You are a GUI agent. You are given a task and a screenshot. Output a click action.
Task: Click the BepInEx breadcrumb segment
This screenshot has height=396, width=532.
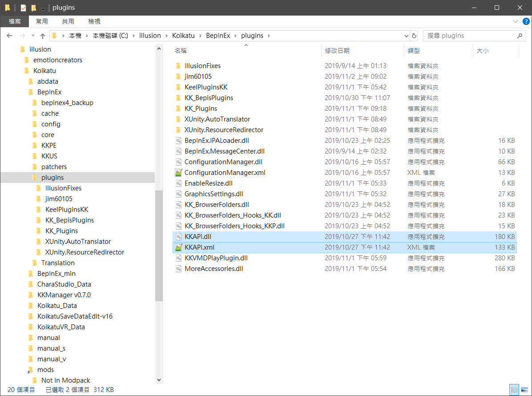[218, 36]
